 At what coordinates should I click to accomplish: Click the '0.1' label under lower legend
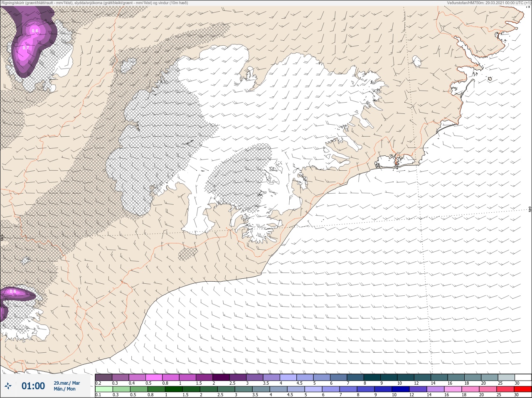(98, 395)
